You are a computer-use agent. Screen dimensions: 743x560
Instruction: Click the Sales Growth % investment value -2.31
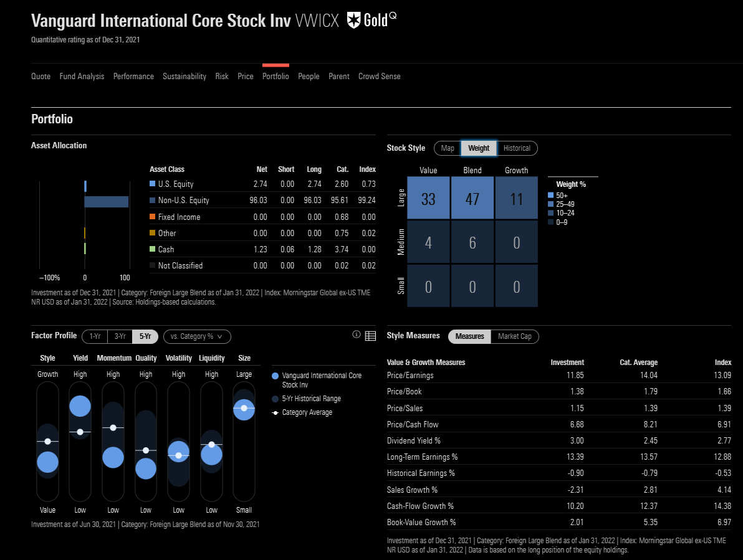coord(575,490)
